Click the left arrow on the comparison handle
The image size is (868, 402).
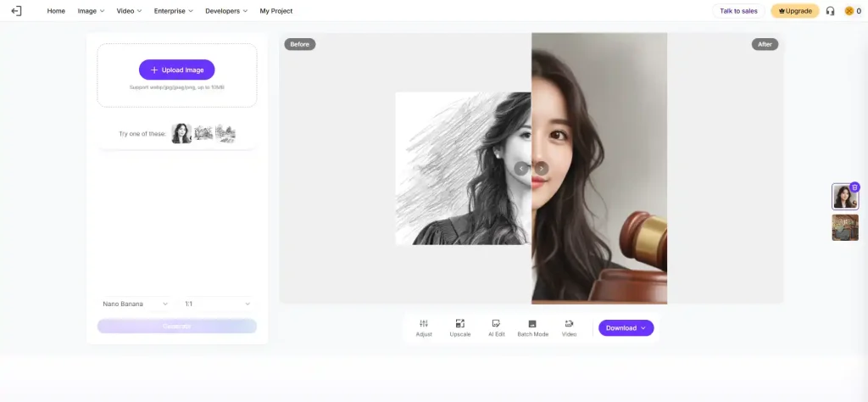click(x=520, y=168)
